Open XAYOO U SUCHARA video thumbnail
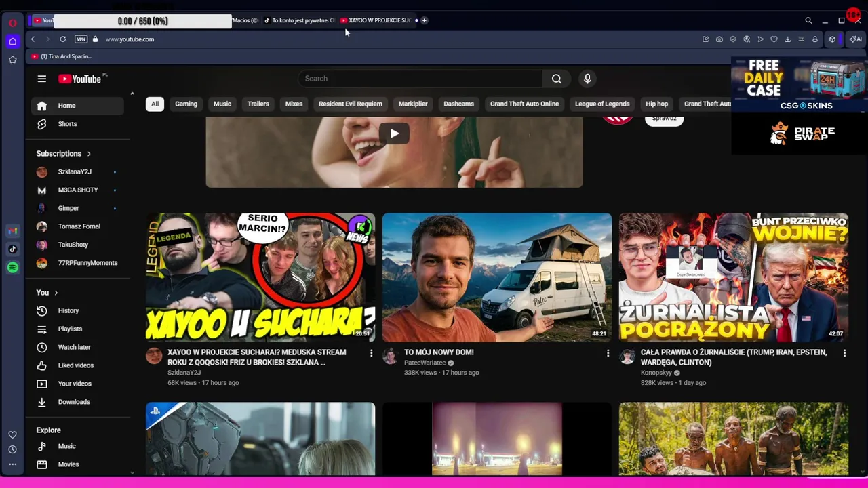 point(260,277)
